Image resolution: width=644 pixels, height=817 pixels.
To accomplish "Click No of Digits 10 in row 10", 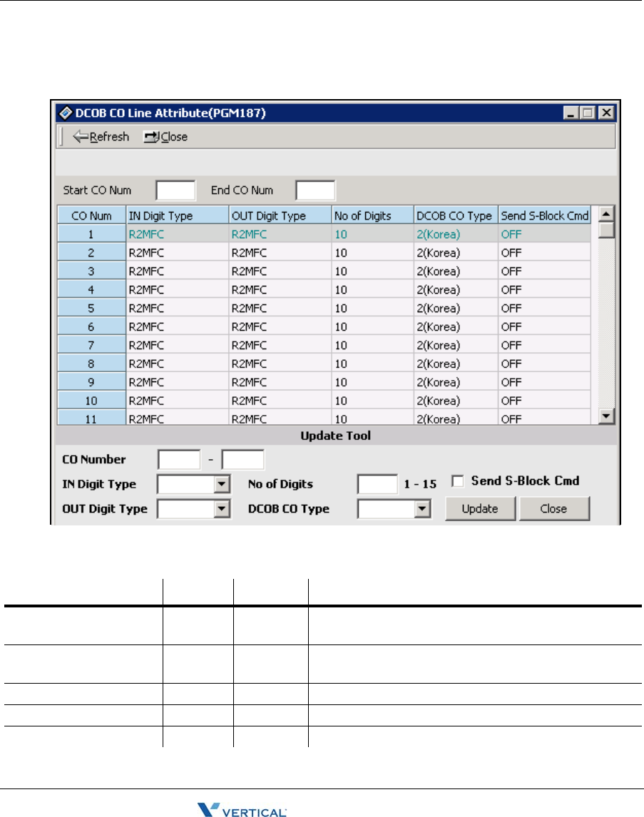I will pyautogui.click(x=373, y=401).
